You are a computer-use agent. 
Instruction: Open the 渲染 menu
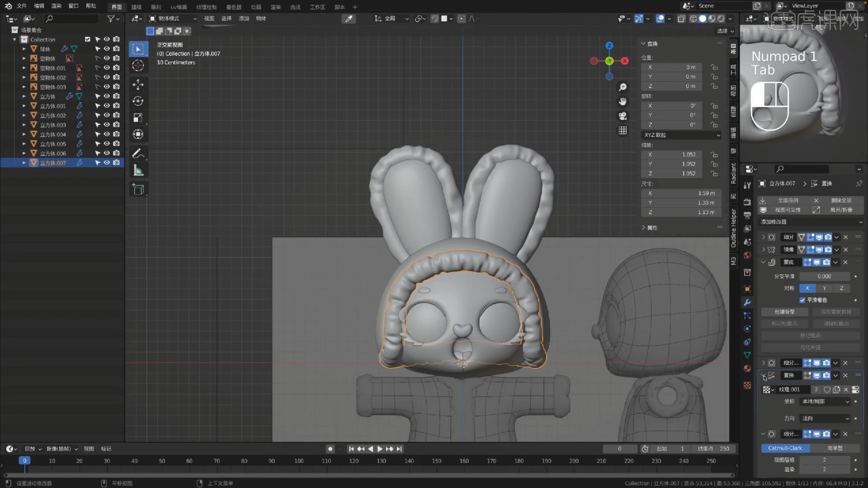point(57,6)
